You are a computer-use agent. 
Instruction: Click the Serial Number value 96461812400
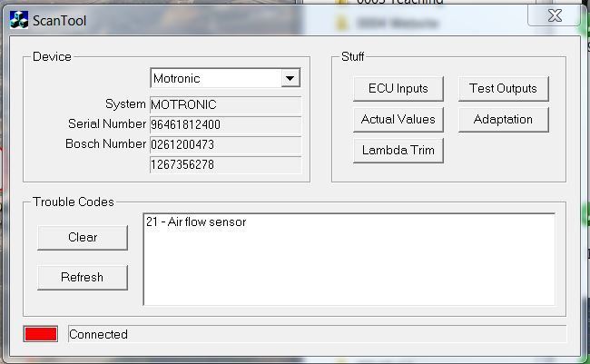coord(225,124)
